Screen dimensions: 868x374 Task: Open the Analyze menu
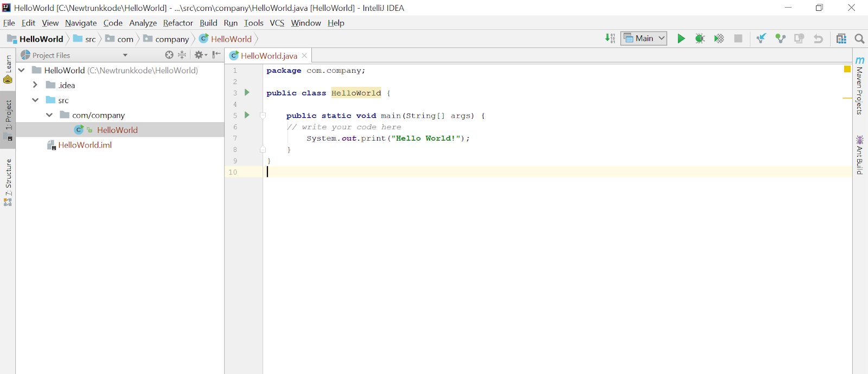tap(143, 23)
